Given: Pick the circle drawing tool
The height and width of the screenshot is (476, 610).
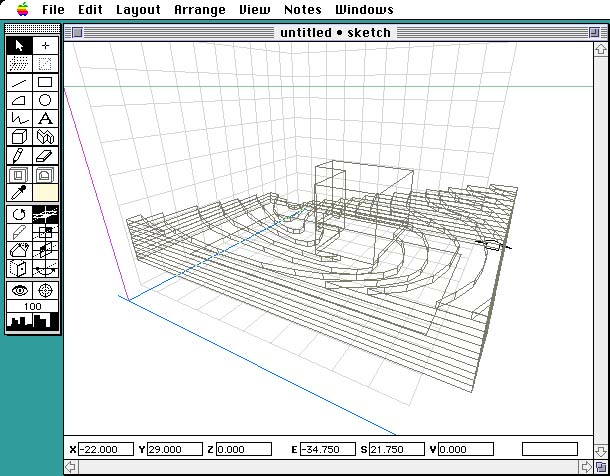Looking at the screenshot, I should [x=45, y=100].
